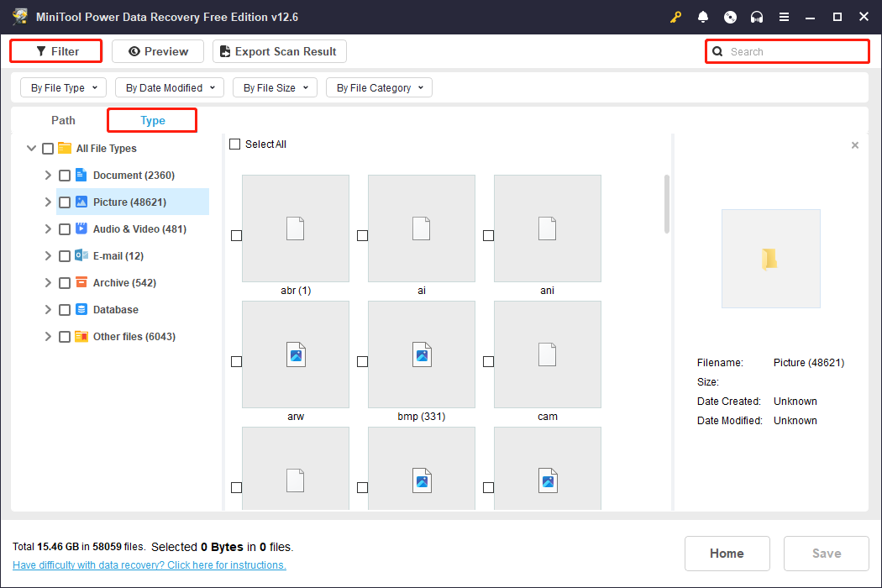Open the data recovery instructions link

(x=149, y=564)
